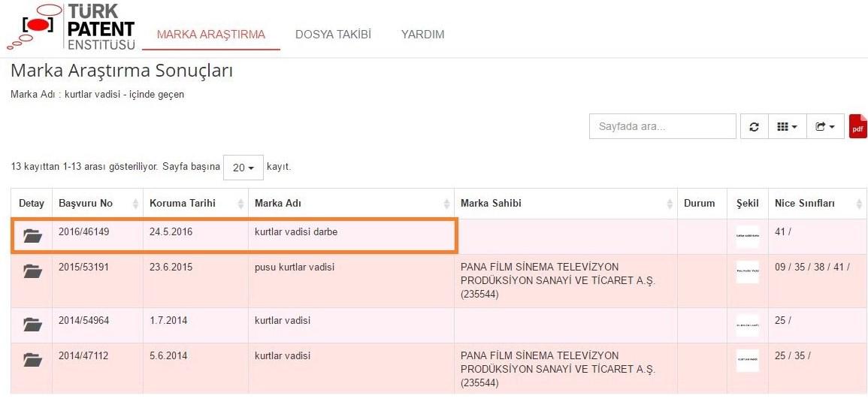Click the Sayfada ara search field
868x399 pixels.
tap(662, 127)
